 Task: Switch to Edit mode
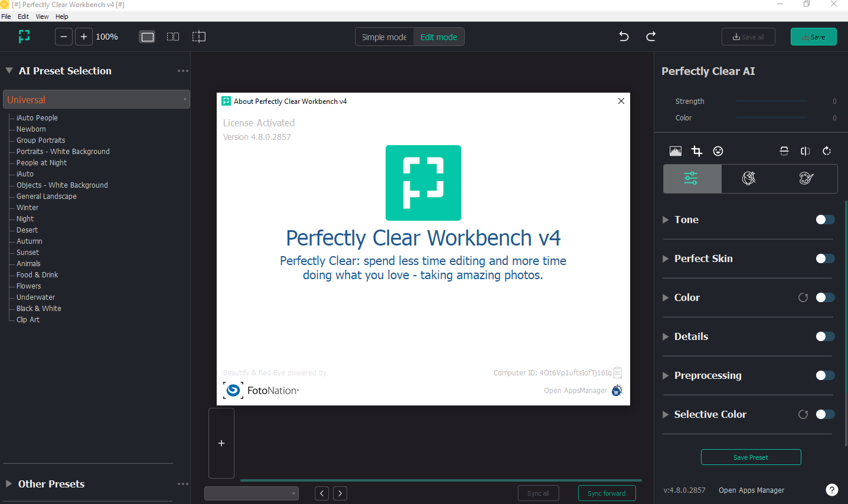pyautogui.click(x=439, y=37)
